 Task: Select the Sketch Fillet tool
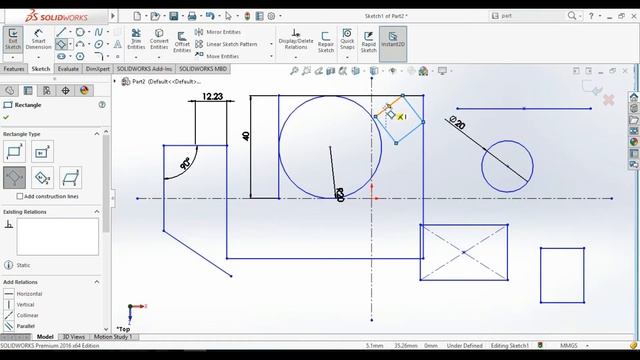pyautogui.click(x=99, y=56)
